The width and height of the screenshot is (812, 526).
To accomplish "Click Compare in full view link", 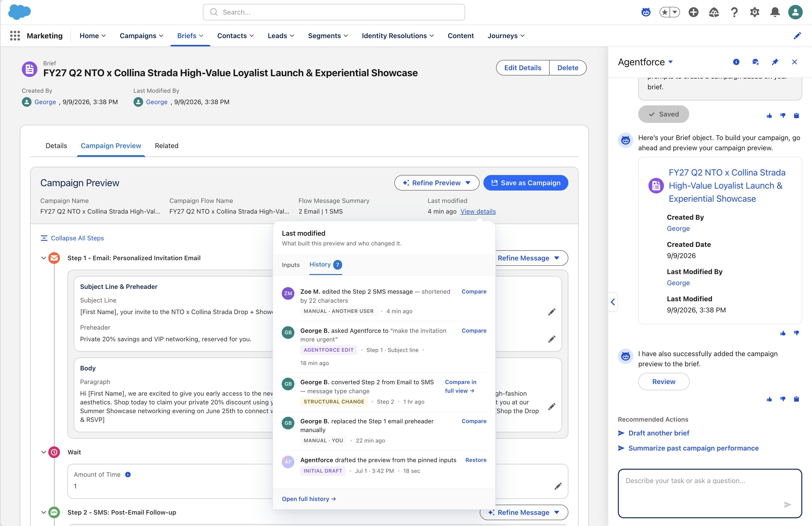I will [x=461, y=386].
